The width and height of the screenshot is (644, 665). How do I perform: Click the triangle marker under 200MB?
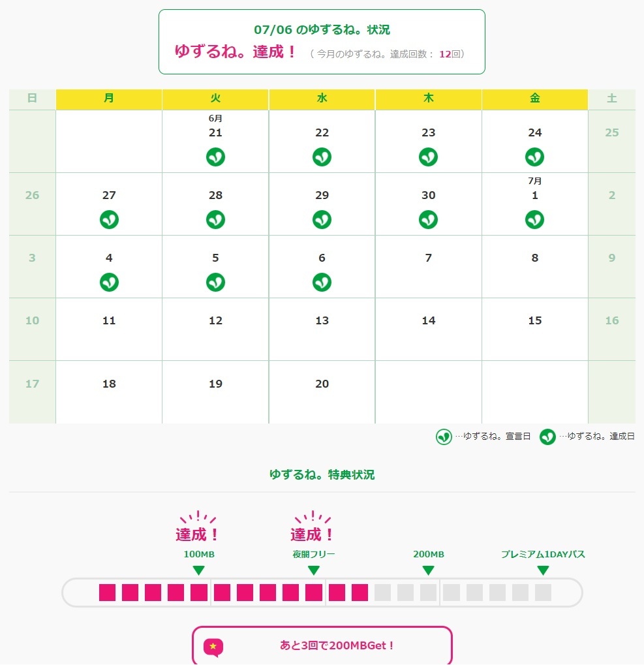coord(428,570)
